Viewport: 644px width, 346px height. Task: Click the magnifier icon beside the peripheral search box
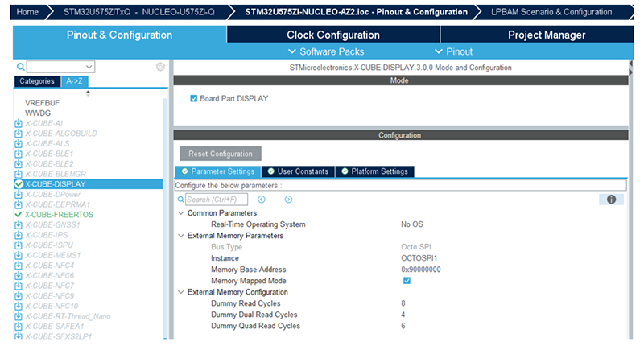pos(20,67)
